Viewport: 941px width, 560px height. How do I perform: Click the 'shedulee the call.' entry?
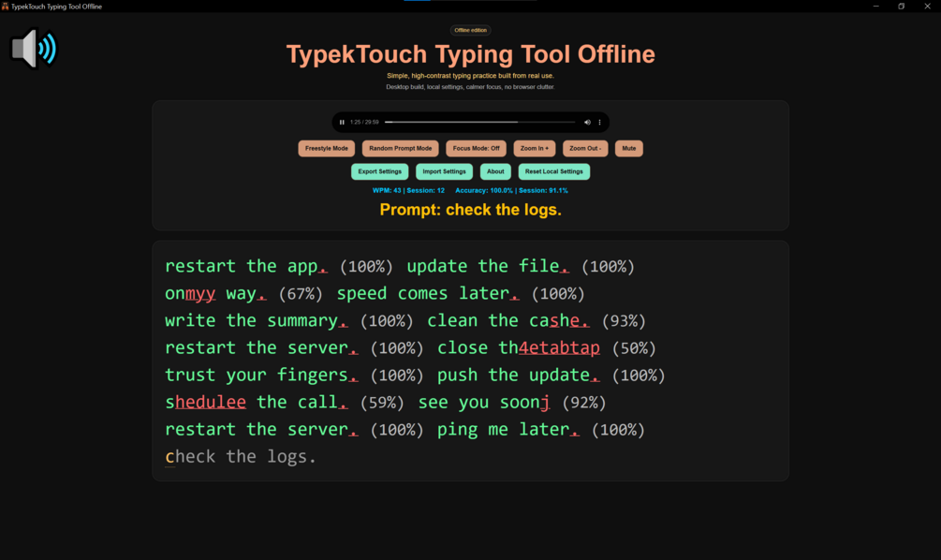point(257,402)
